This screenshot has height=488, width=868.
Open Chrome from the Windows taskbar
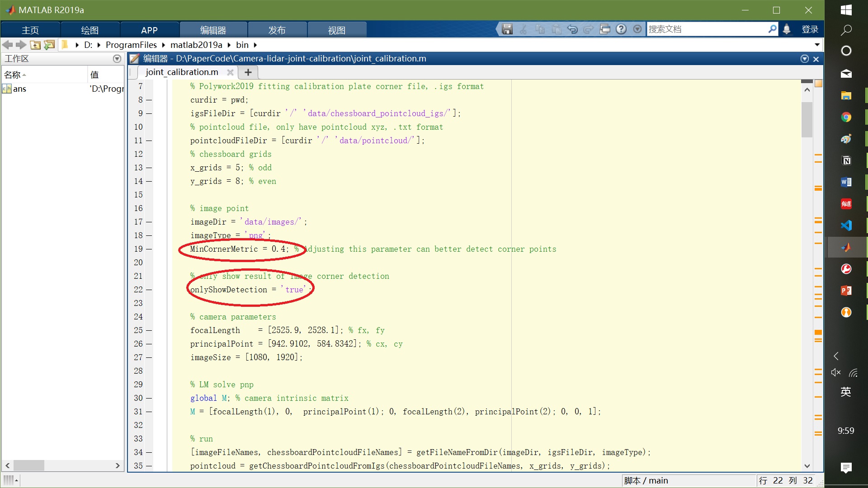(846, 117)
